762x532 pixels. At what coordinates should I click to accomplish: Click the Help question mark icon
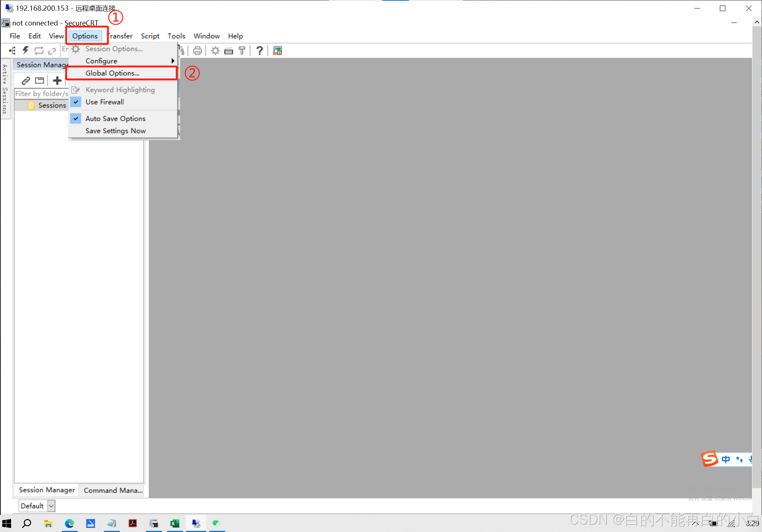point(260,51)
